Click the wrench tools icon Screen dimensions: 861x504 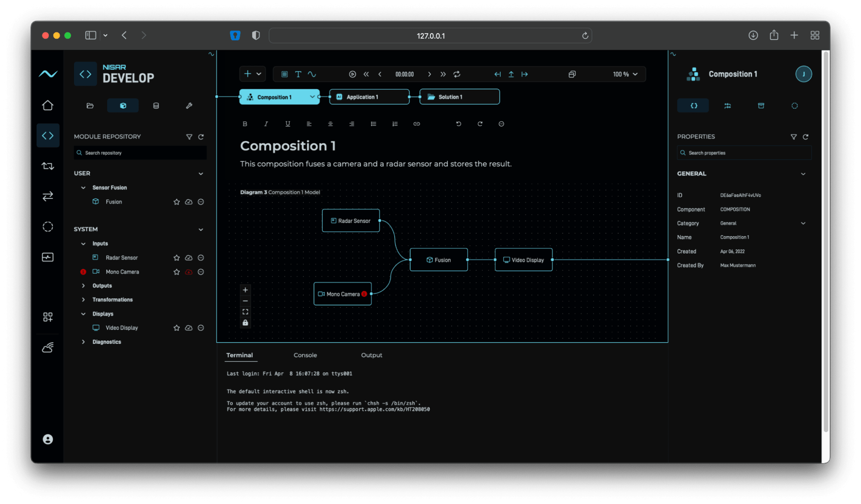pos(189,105)
